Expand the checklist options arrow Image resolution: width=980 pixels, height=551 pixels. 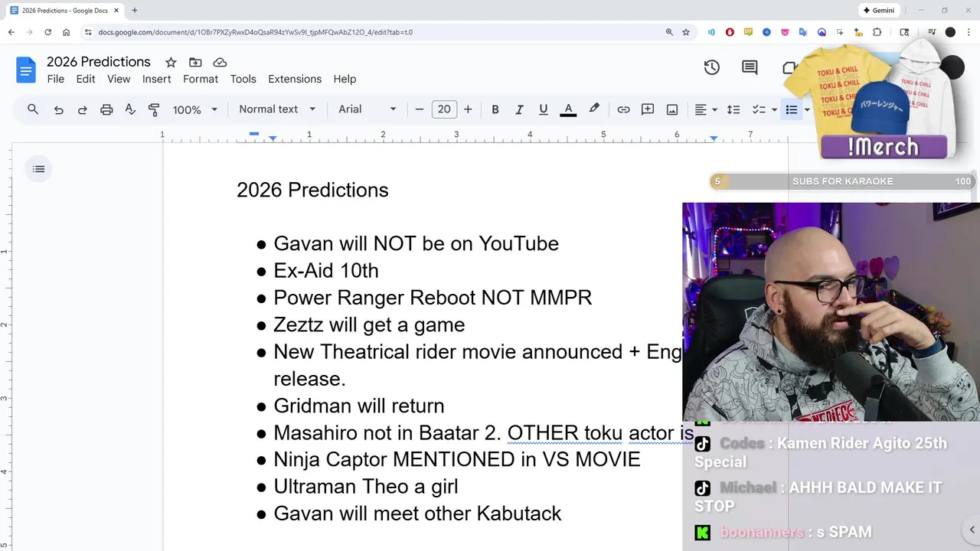click(774, 109)
